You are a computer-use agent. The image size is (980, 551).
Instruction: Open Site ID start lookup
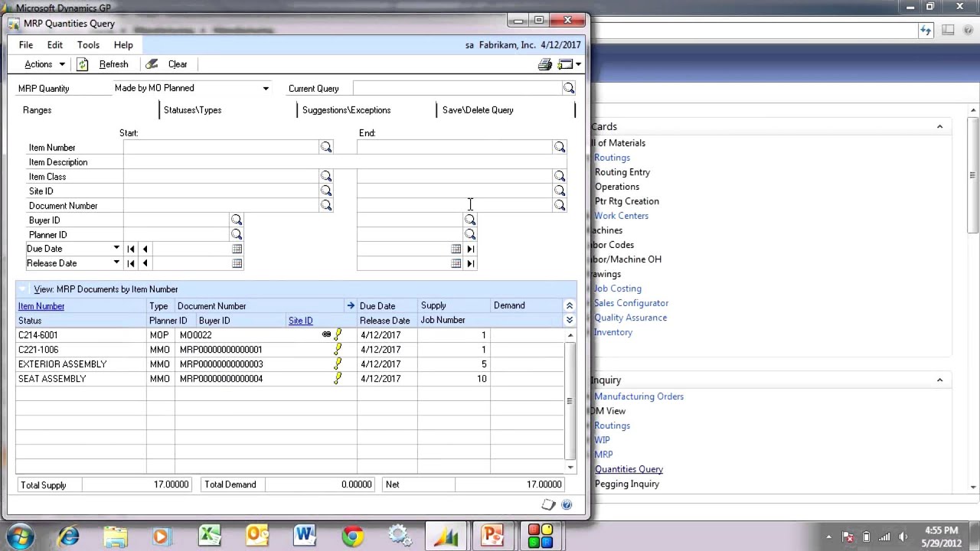pos(326,191)
